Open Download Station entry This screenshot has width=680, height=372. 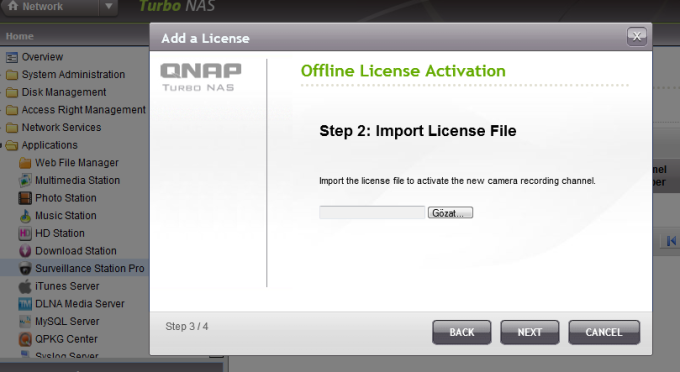tap(75, 251)
